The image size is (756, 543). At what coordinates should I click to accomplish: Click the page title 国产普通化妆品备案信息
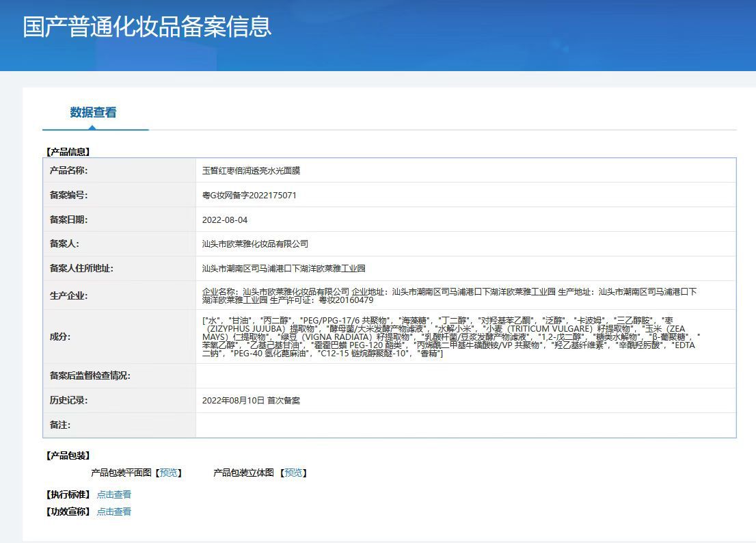tap(147, 27)
